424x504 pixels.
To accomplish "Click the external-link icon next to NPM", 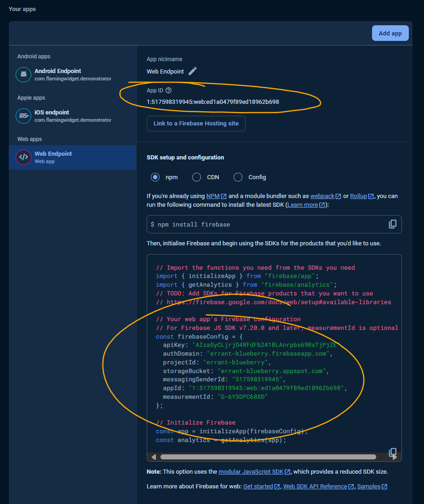I will tap(223, 196).
